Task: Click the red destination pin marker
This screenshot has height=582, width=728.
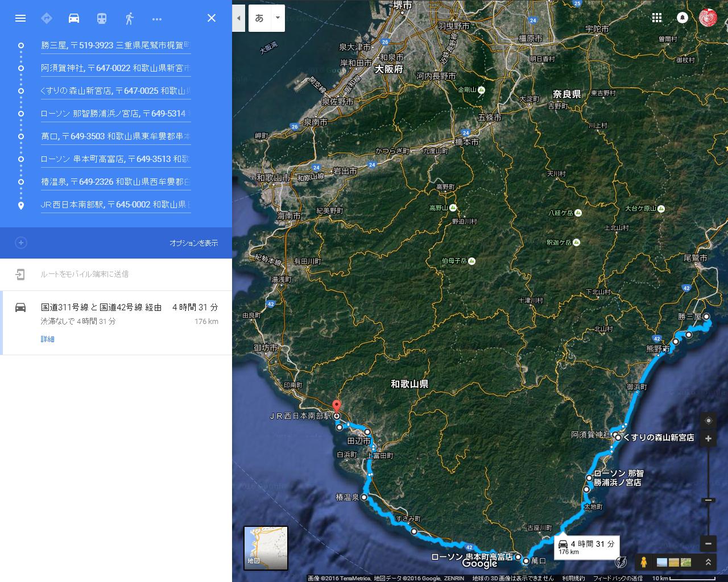Action: tap(336, 407)
